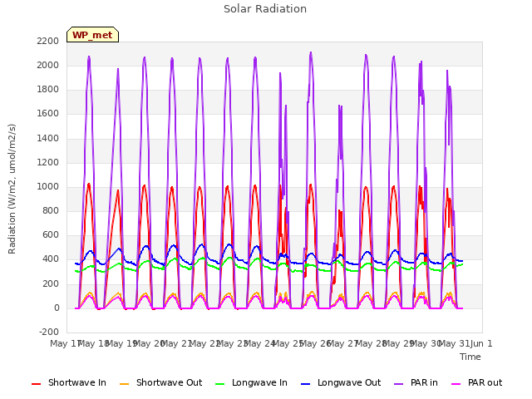Click the Radiation y-axis title
The width and height of the screenshot is (532, 399).
pos(12,189)
